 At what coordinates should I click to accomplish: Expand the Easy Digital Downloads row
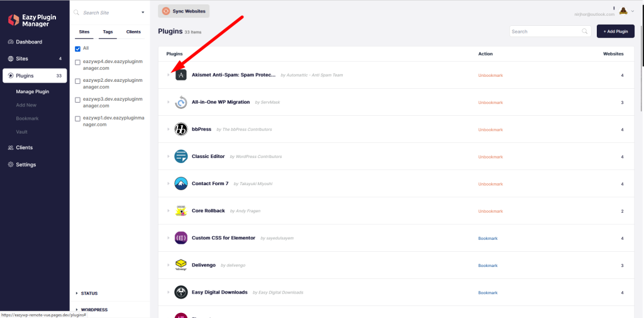(x=169, y=292)
